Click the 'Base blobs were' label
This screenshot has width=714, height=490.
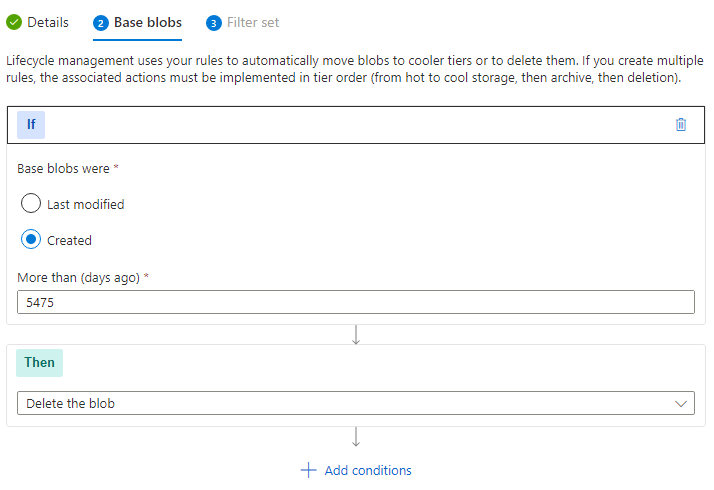[x=68, y=168]
